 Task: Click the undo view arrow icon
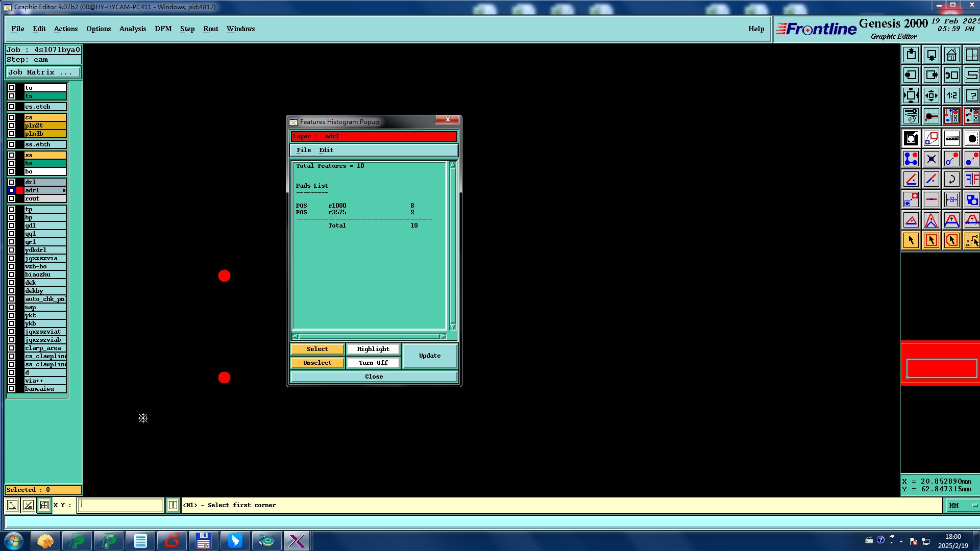click(x=951, y=75)
